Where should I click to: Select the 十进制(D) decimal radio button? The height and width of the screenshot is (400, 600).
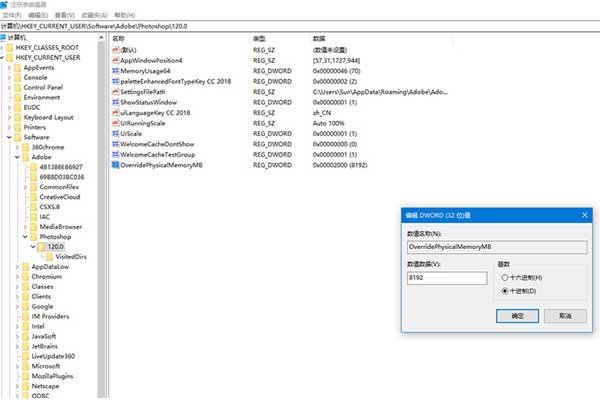point(505,291)
